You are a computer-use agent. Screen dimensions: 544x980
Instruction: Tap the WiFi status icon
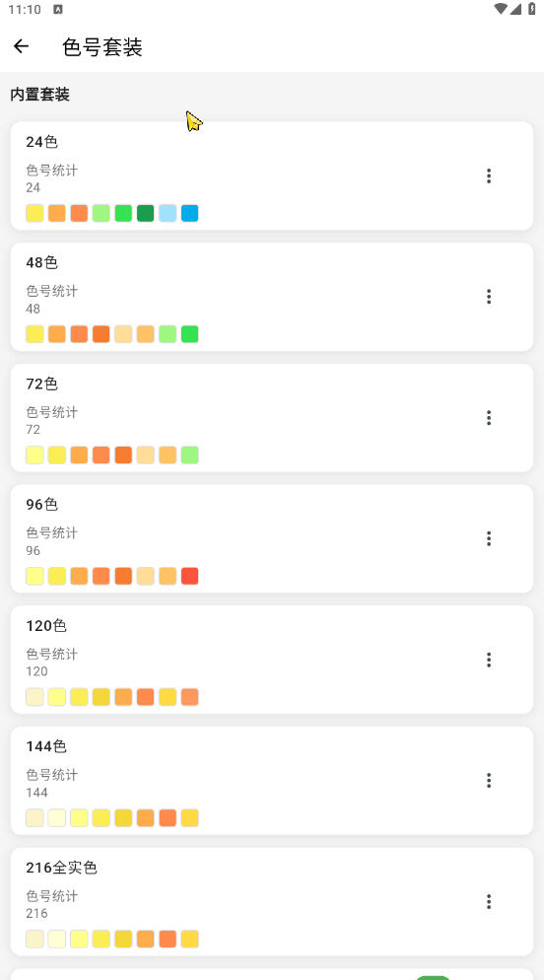point(501,9)
